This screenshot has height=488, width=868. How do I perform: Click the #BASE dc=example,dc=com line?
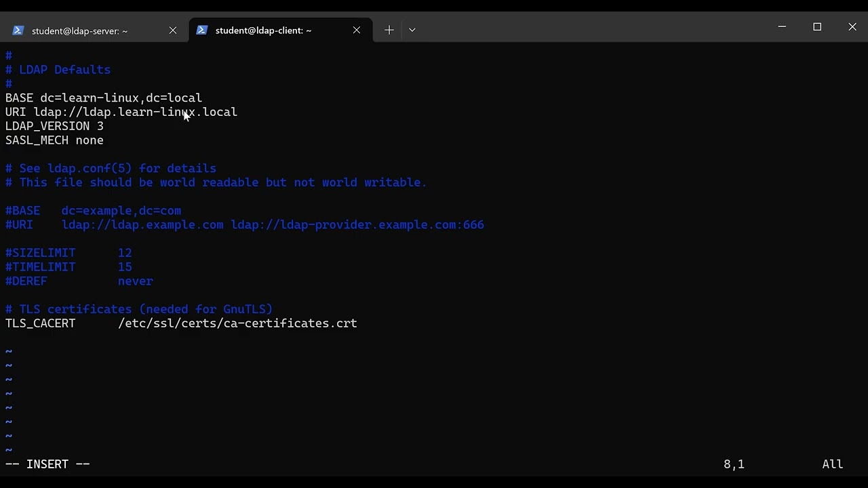(93, 211)
